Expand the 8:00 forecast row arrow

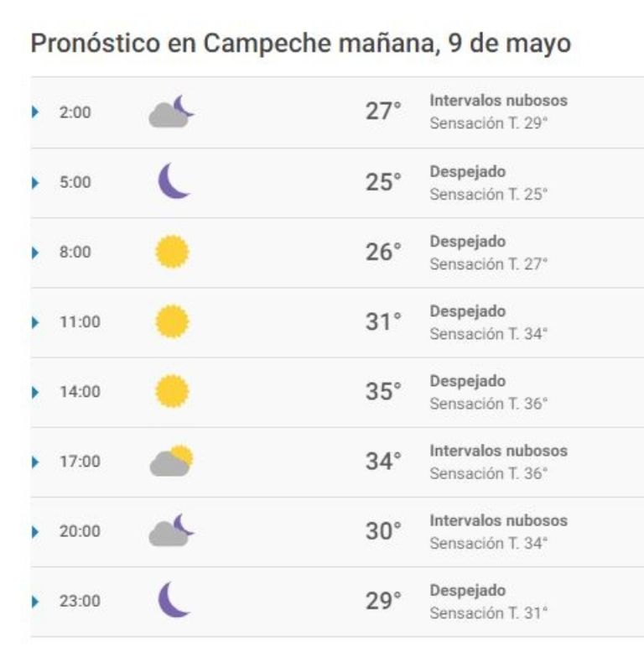coord(35,252)
